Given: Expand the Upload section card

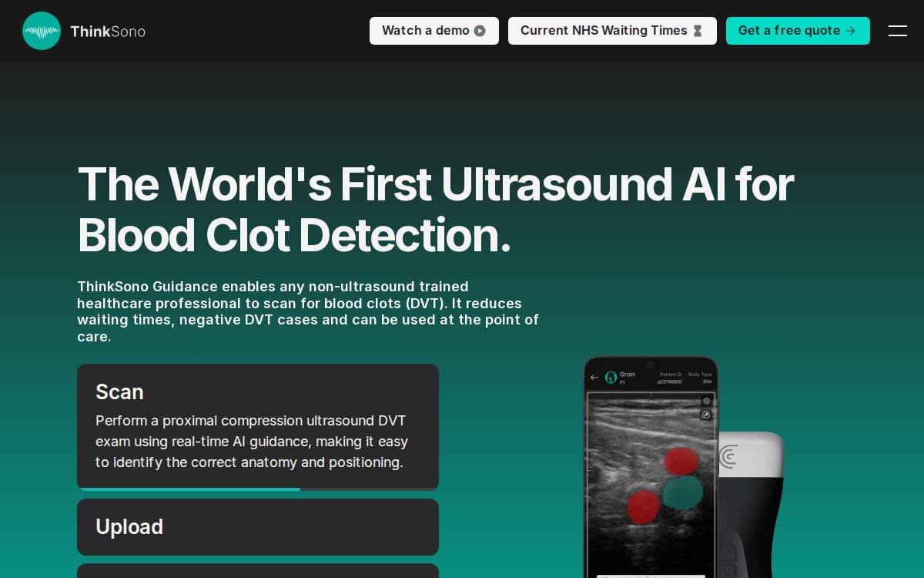Looking at the screenshot, I should point(258,527).
